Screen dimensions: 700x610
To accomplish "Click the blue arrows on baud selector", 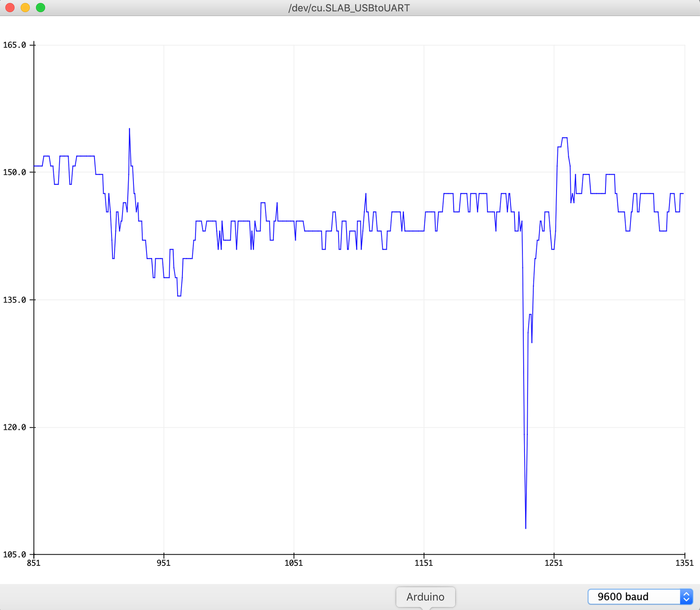I will pos(686,596).
